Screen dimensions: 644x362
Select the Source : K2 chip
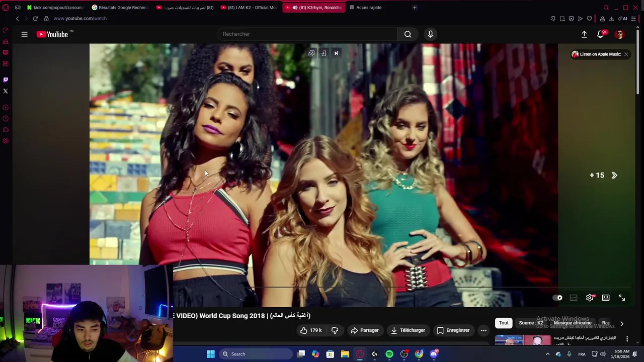[x=531, y=323]
